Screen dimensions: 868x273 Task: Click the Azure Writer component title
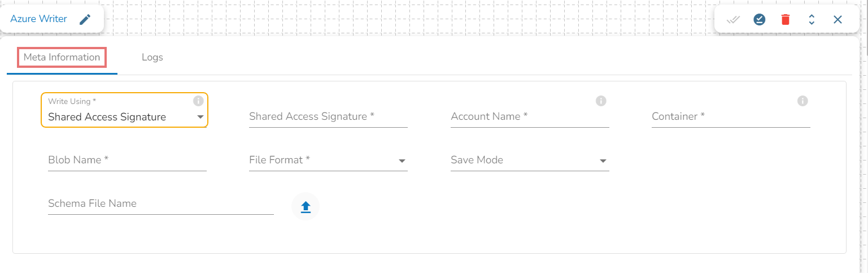pos(38,19)
